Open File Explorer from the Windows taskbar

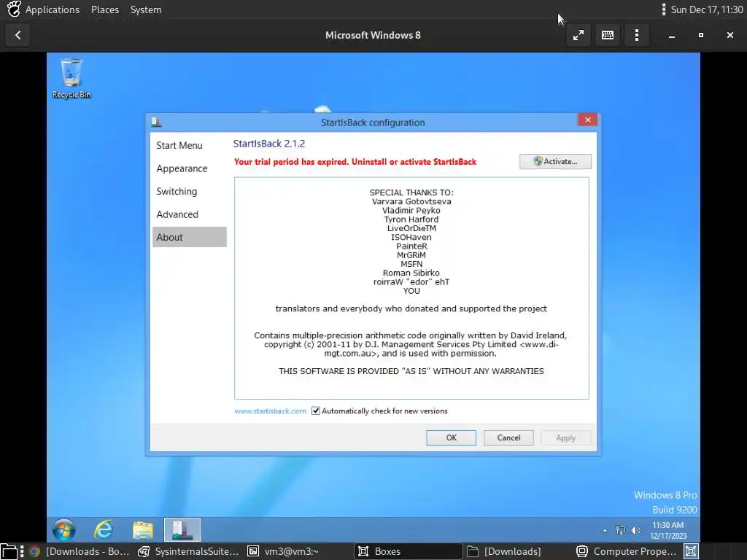142,529
